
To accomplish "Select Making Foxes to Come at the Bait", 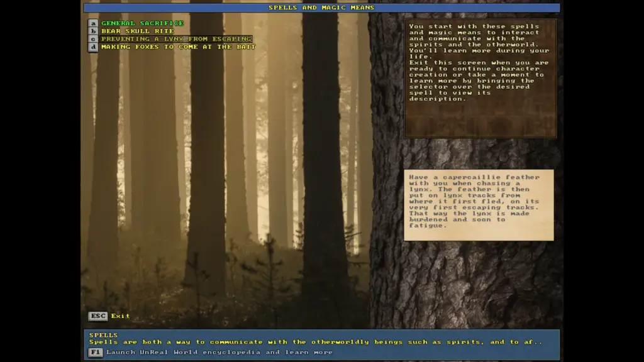I will pyautogui.click(x=178, y=47).
